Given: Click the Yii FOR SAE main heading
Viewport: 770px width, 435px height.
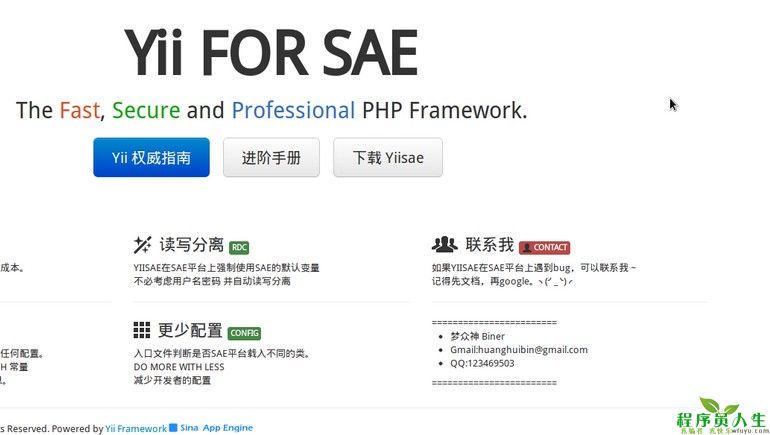Looking at the screenshot, I should click(x=271, y=53).
